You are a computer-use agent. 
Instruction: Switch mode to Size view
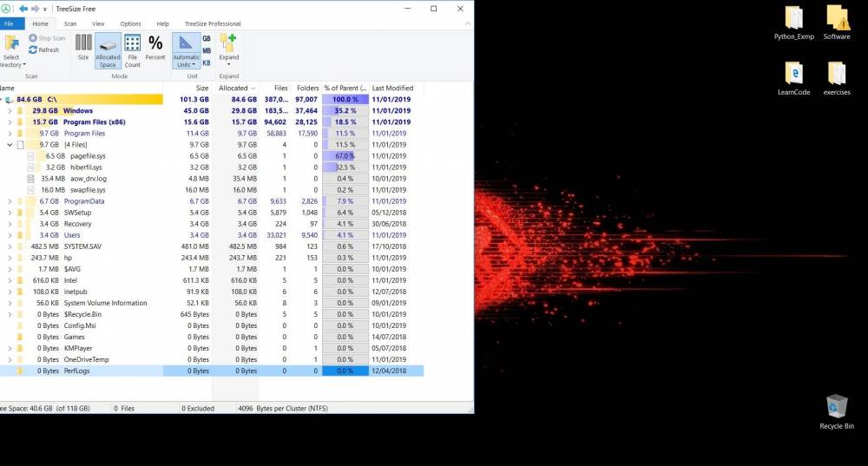point(83,48)
